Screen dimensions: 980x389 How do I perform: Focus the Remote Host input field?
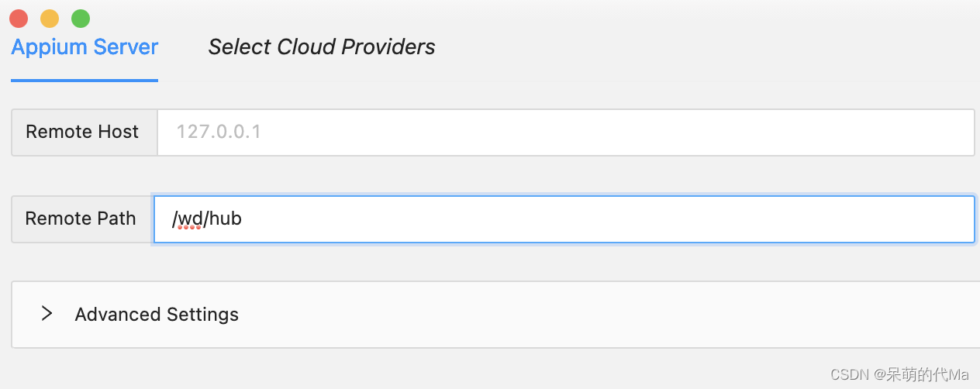point(566,132)
